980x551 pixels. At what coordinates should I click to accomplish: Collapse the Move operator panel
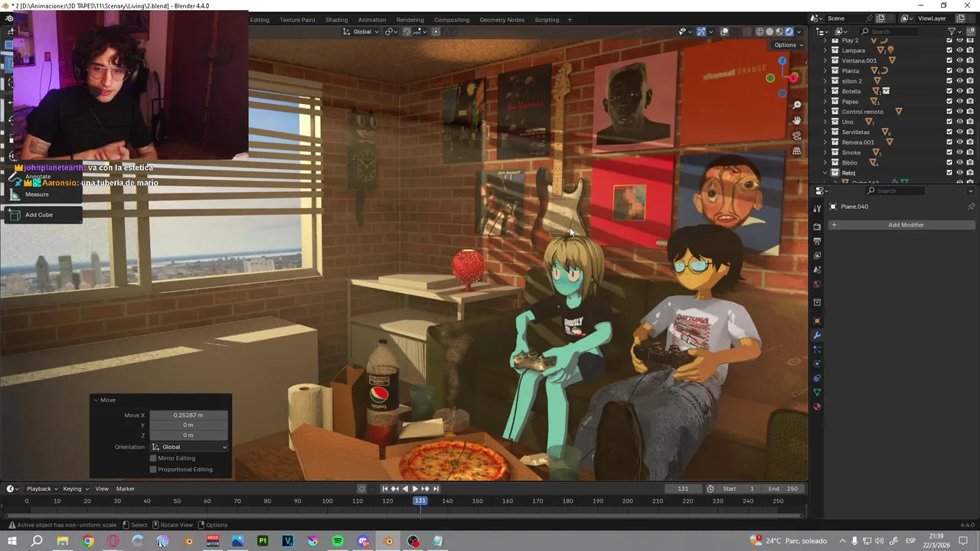click(x=96, y=400)
